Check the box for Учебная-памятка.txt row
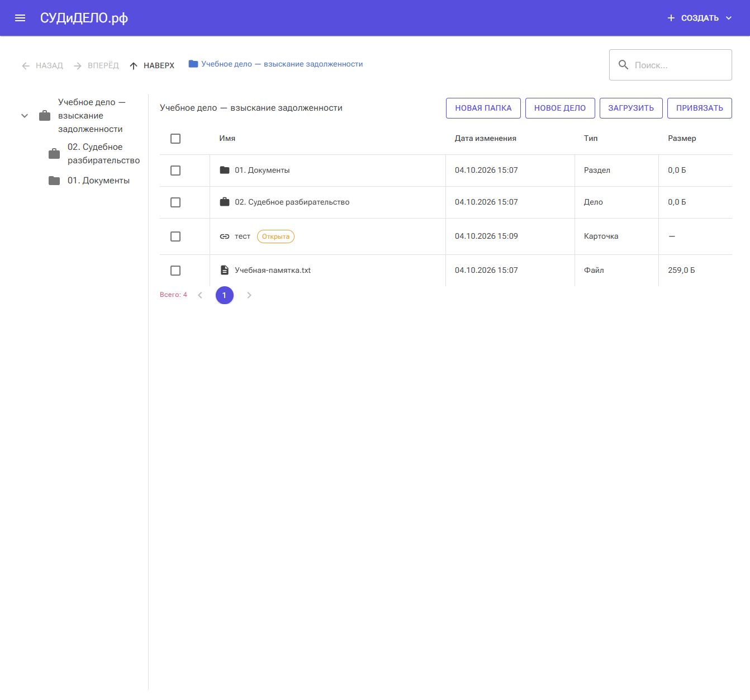 (x=175, y=271)
